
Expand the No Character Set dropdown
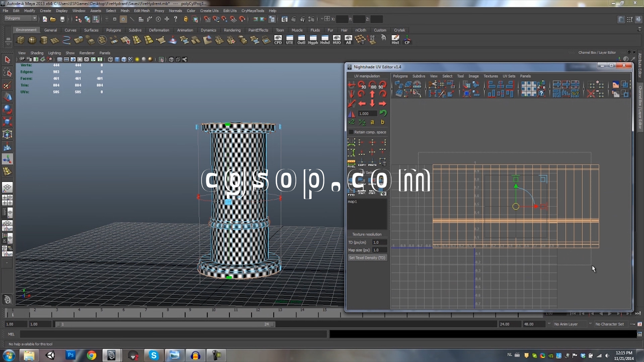coord(590,324)
